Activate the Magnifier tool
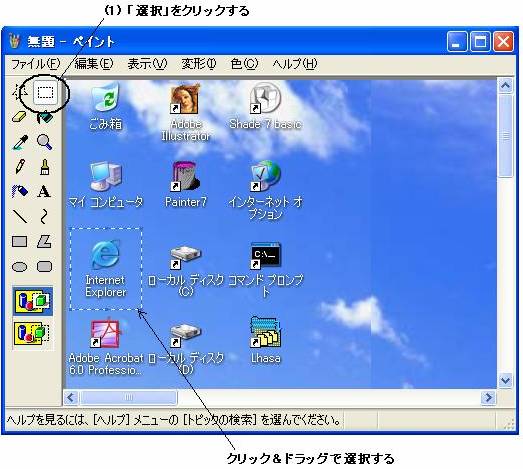 (x=44, y=142)
